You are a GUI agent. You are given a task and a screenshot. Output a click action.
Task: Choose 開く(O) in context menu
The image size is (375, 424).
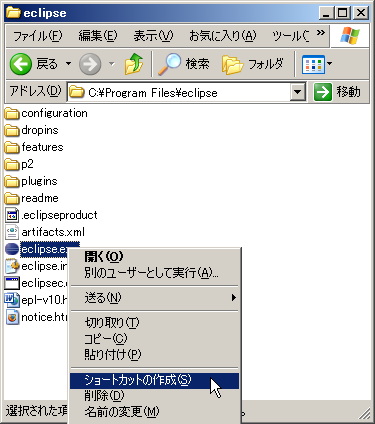[154, 257]
